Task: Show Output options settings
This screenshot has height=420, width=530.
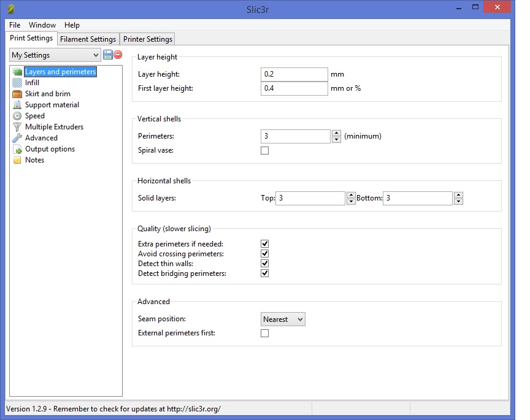Action: (x=50, y=149)
